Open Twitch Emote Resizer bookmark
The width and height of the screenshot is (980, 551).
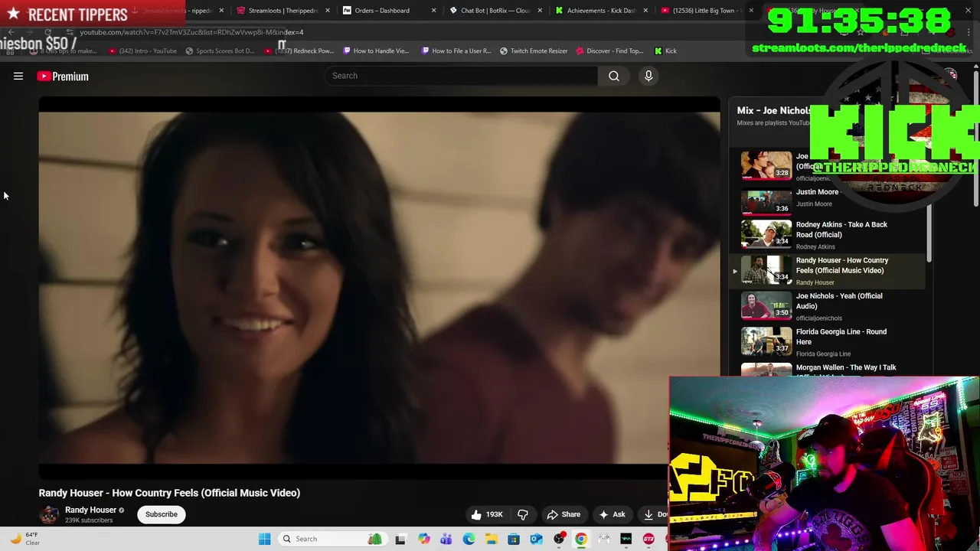(x=534, y=51)
